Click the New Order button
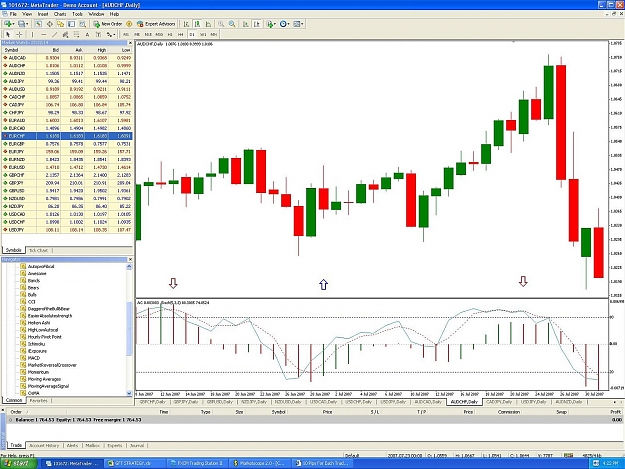625x469 pixels. click(x=108, y=24)
